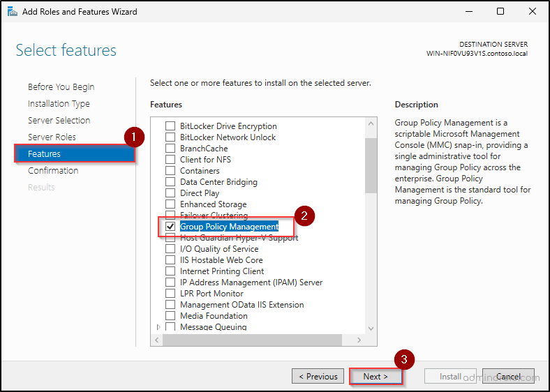The width and height of the screenshot is (550, 392).
Task: Select the Group Policy Management label
Action: [229, 227]
